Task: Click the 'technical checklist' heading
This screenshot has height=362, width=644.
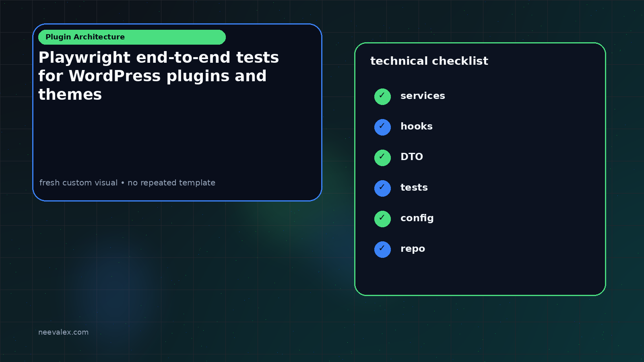Action: 429,61
